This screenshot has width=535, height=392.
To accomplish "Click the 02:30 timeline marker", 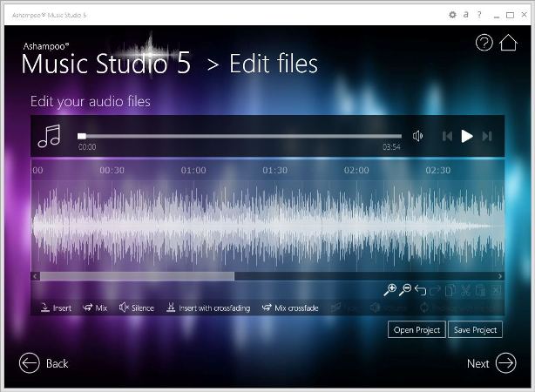I will tap(438, 170).
